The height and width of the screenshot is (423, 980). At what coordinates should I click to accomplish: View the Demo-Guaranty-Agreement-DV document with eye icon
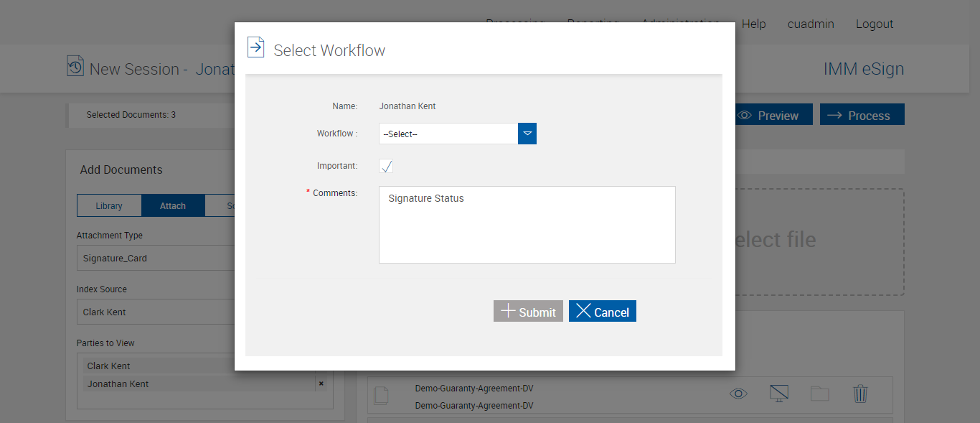point(738,394)
